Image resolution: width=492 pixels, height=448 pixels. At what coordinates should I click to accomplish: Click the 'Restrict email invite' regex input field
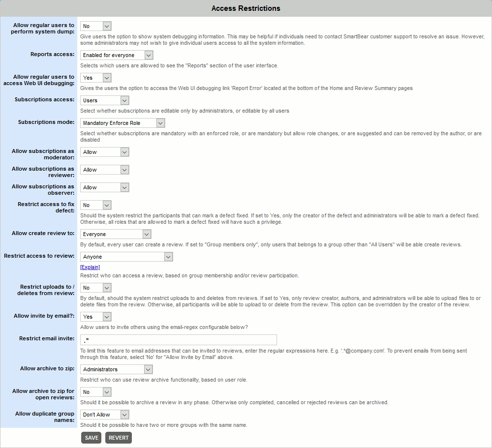point(178,339)
